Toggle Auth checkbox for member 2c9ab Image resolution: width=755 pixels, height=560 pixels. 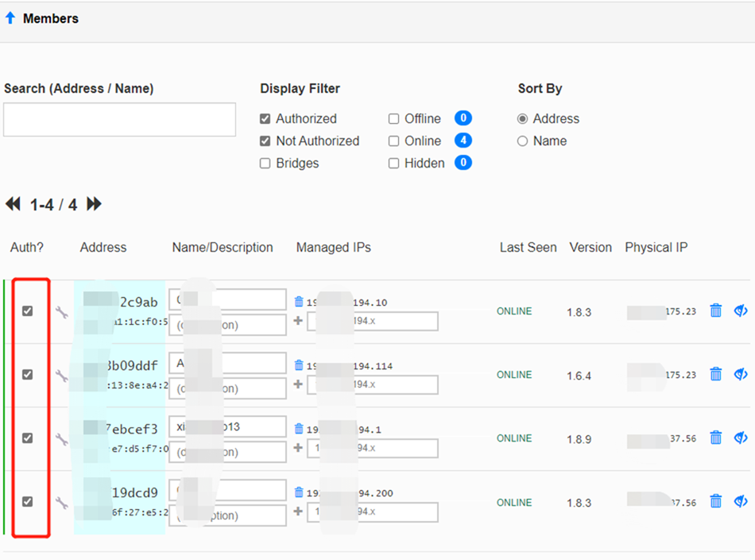coord(28,311)
